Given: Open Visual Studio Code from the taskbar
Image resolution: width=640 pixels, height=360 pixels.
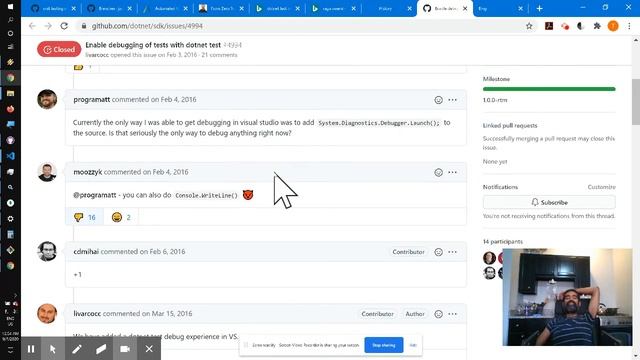Looking at the screenshot, I should point(10,156).
